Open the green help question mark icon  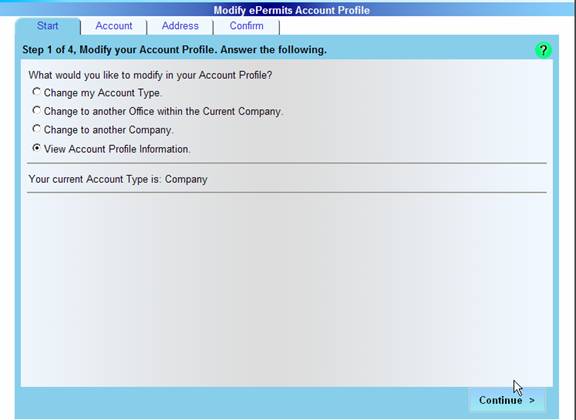(x=543, y=50)
